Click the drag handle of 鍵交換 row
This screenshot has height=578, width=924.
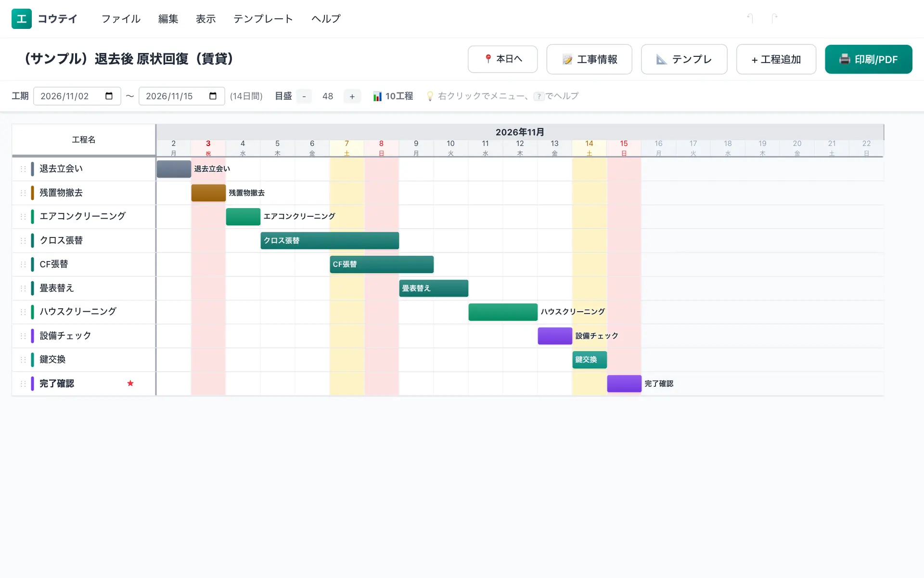click(23, 360)
